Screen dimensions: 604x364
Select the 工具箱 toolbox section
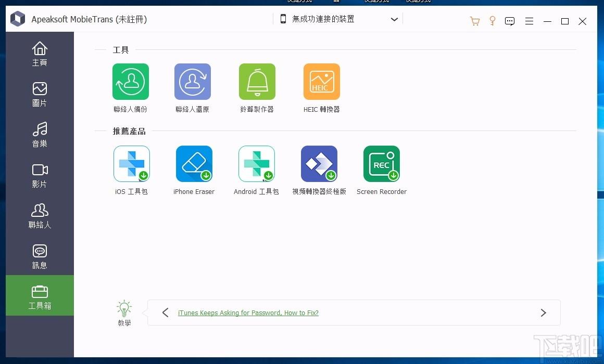coord(40,295)
